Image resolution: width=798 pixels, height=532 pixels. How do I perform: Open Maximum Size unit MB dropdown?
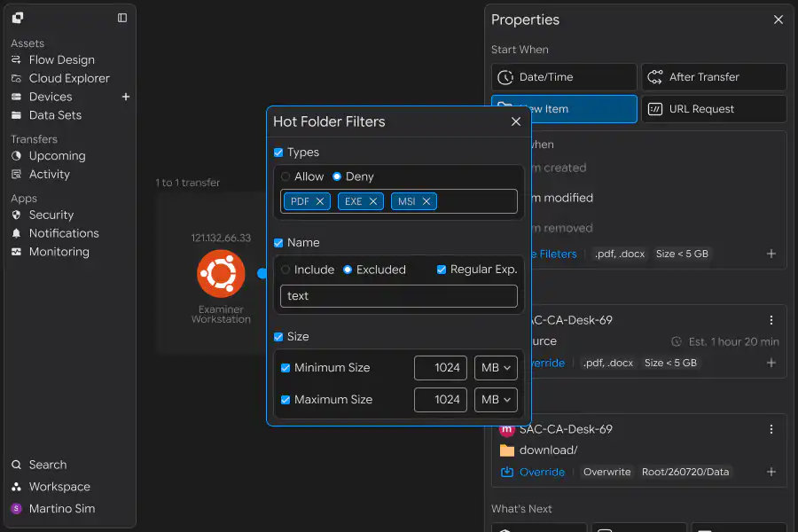point(496,400)
